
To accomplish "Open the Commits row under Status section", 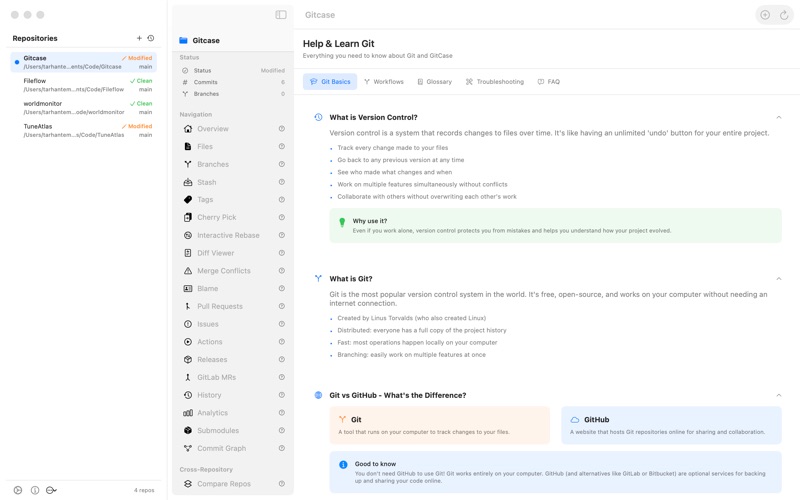I will pyautogui.click(x=233, y=82).
